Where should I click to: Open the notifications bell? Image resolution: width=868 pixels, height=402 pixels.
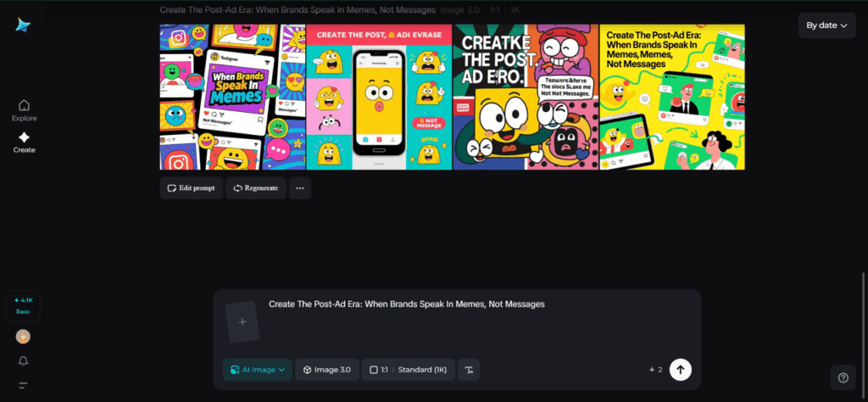coord(24,361)
